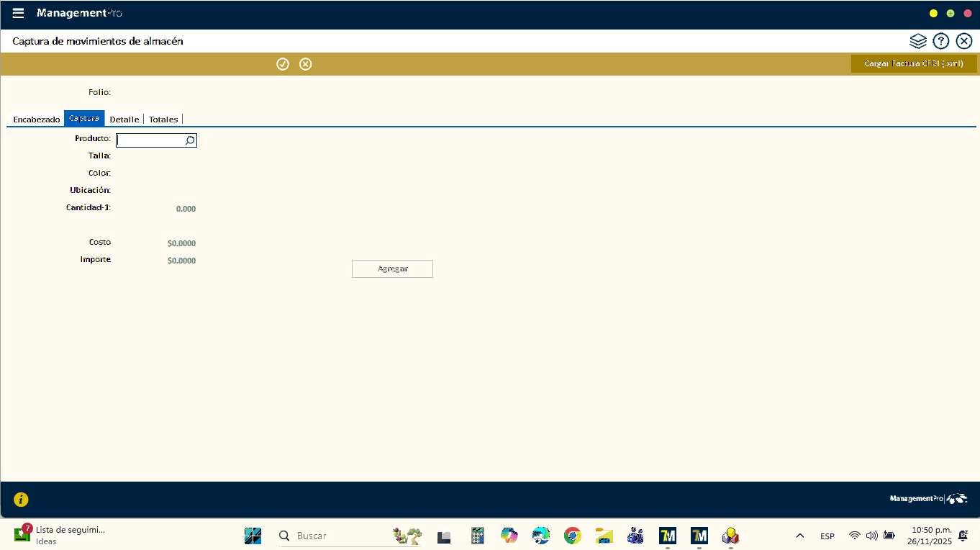The height and width of the screenshot is (550, 980).
Task: Click into the Producto input field
Action: (150, 140)
